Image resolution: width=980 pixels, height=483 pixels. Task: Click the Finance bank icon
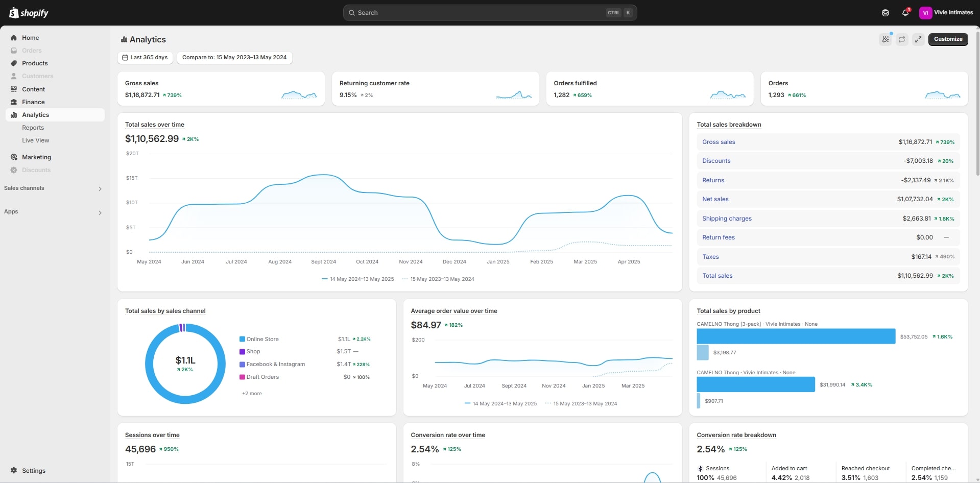(x=14, y=102)
